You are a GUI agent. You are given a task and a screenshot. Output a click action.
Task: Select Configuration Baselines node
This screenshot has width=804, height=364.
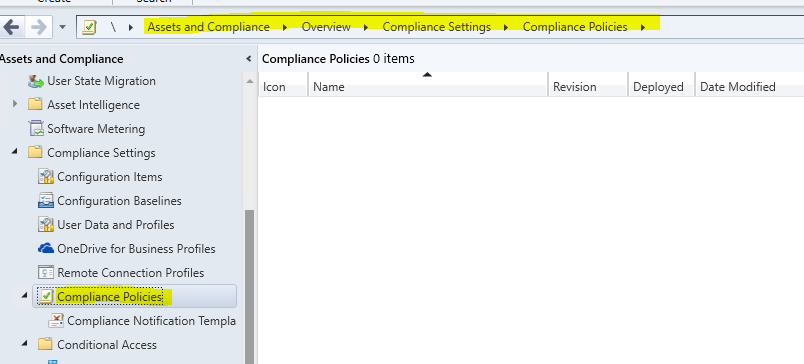[119, 201]
